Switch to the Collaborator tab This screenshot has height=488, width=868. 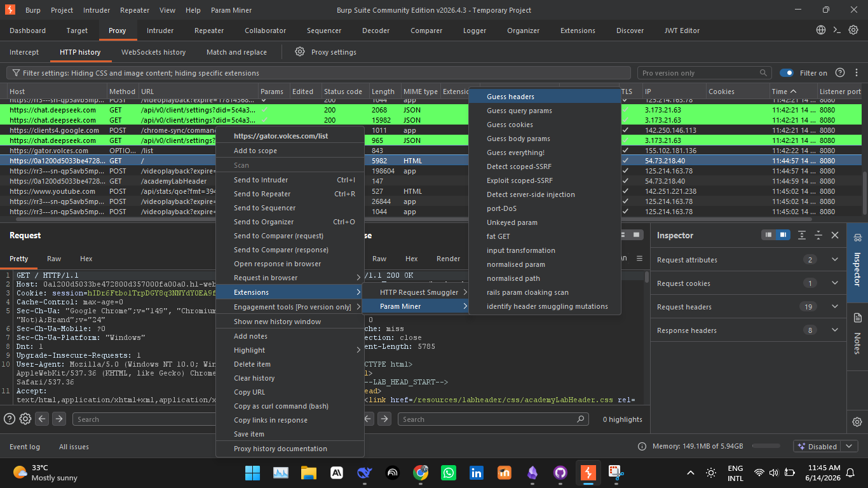(x=265, y=30)
